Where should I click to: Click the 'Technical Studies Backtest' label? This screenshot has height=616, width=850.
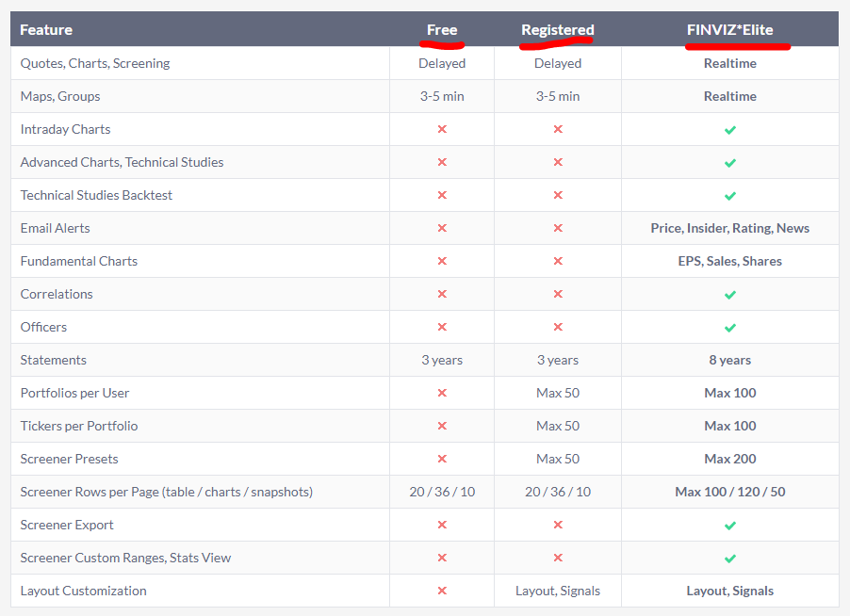pyautogui.click(x=96, y=195)
